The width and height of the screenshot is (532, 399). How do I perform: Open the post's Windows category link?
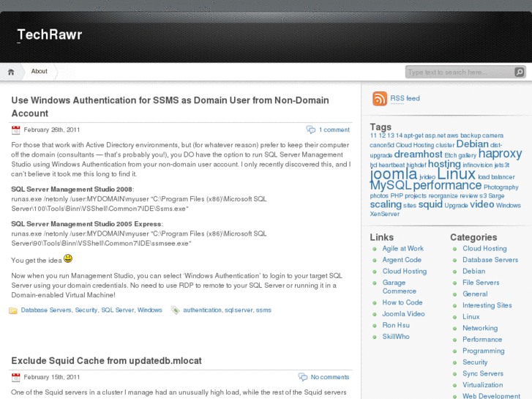point(149,310)
